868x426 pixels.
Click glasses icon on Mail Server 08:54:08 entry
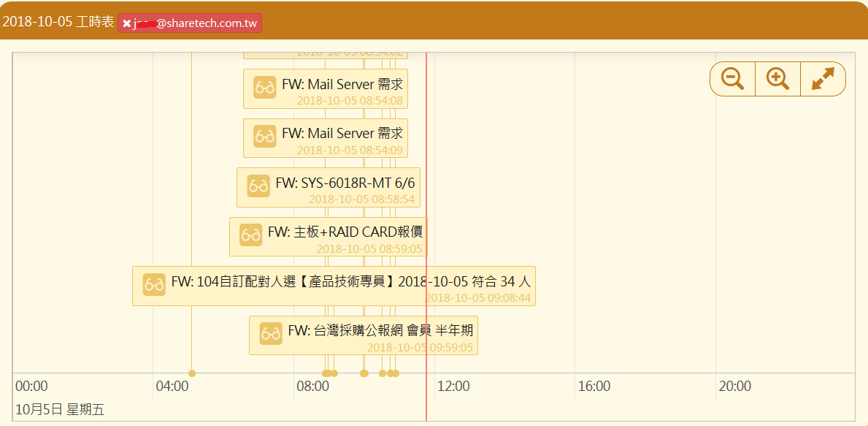click(265, 87)
